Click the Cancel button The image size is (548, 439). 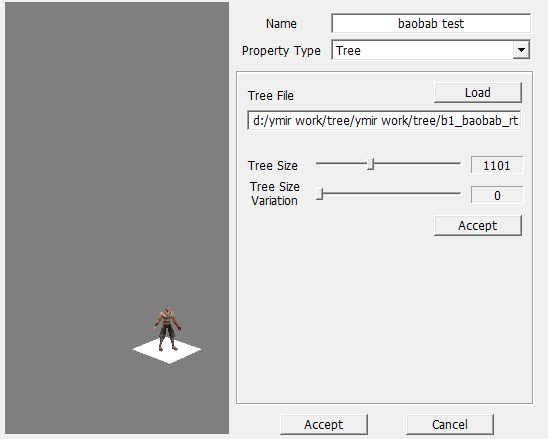click(x=450, y=424)
